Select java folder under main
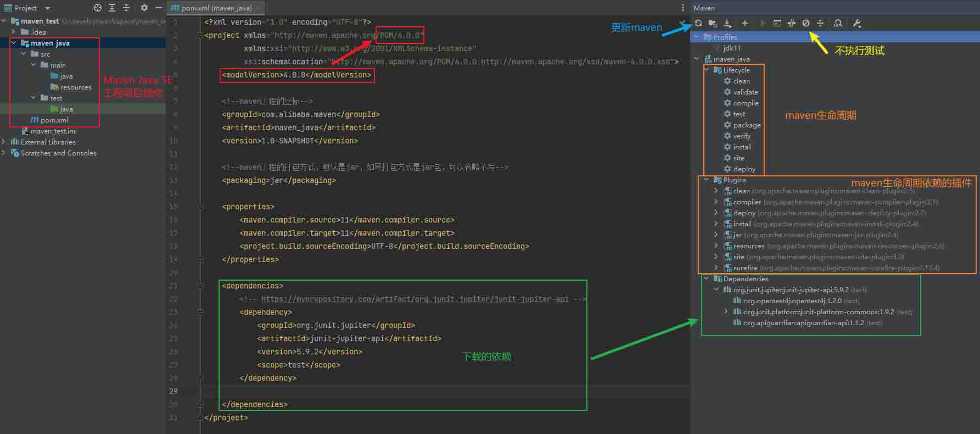Image resolution: width=980 pixels, height=434 pixels. click(x=61, y=76)
